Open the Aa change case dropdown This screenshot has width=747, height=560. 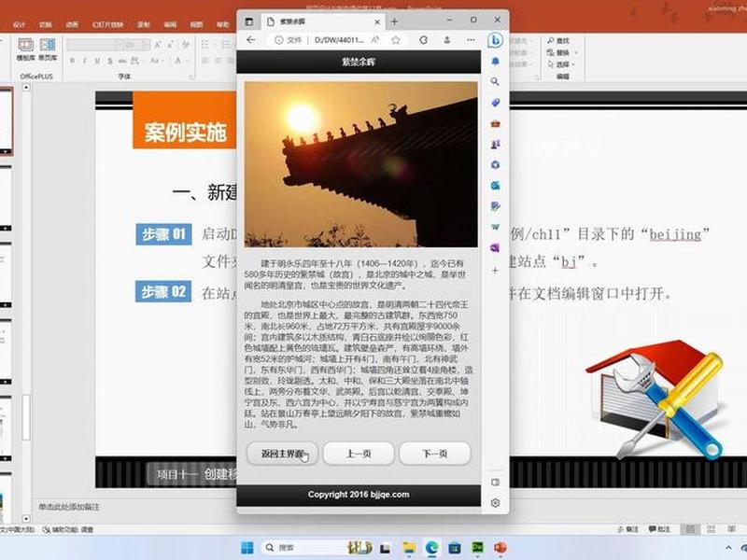point(155,61)
